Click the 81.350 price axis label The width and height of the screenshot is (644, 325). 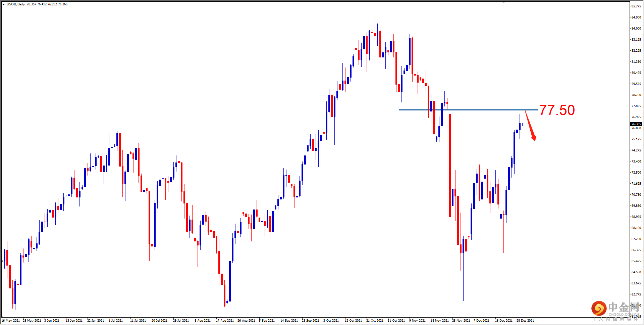[636, 62]
